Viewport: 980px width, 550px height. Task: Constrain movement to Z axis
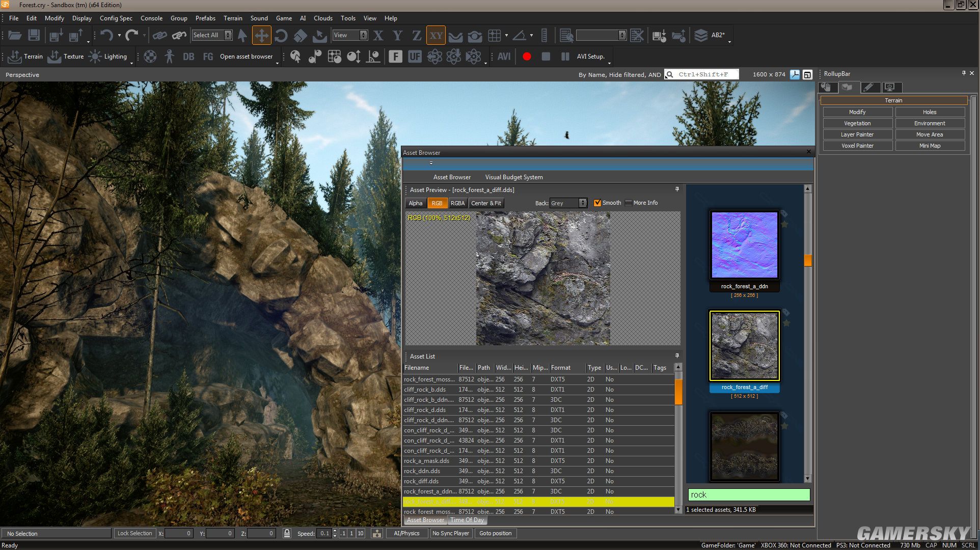(x=417, y=35)
